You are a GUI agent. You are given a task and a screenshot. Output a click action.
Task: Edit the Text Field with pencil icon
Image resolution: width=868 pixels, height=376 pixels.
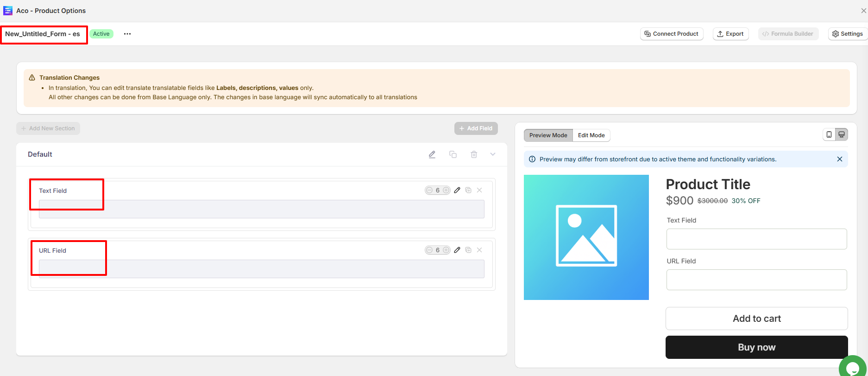(457, 190)
